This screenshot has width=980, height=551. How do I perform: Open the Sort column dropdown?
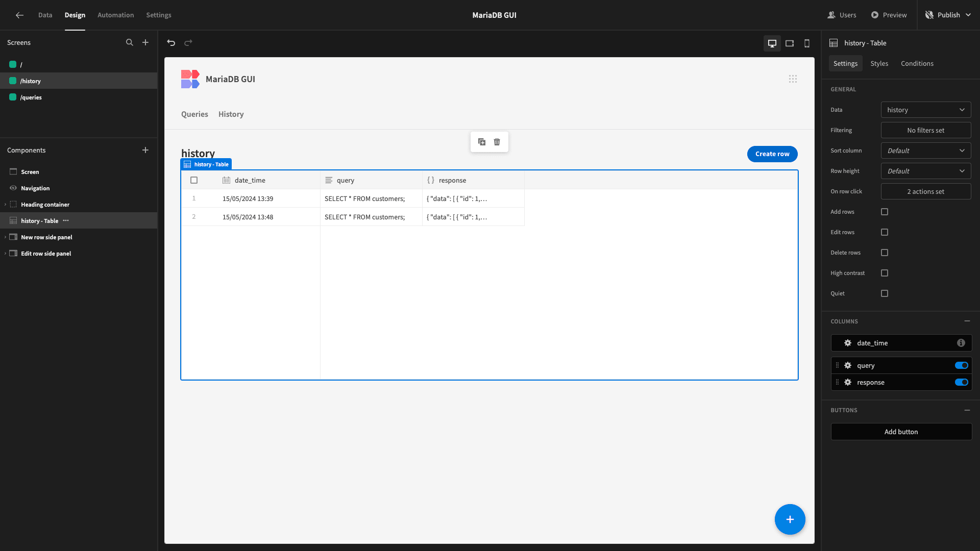pyautogui.click(x=926, y=151)
